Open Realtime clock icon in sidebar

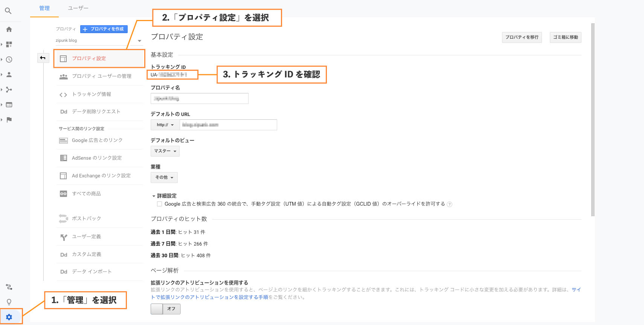(x=9, y=60)
